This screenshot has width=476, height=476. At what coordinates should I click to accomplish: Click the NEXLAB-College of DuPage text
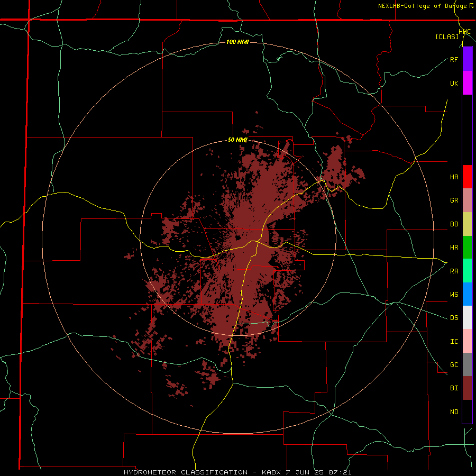coord(423,6)
